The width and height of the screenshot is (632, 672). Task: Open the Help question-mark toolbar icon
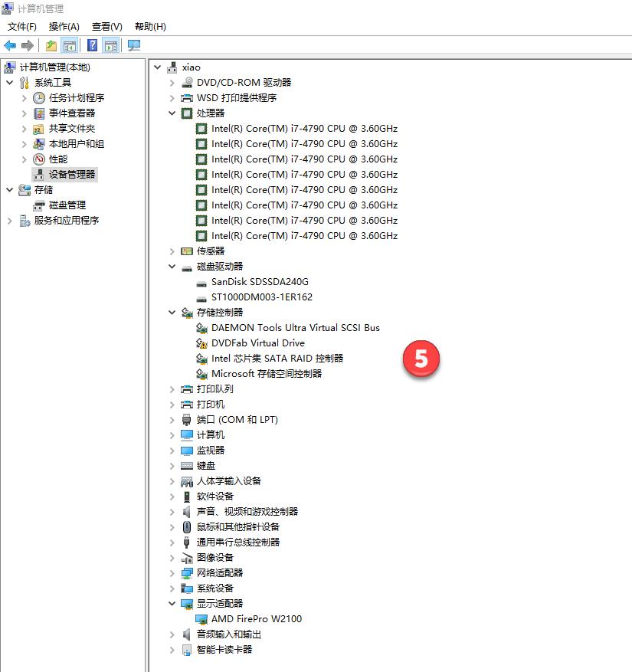pyautogui.click(x=92, y=45)
